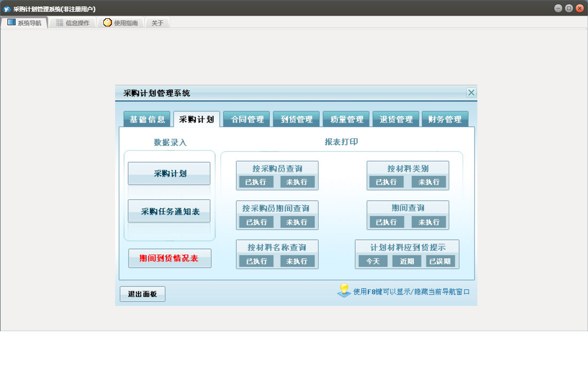The height and width of the screenshot is (382, 588).
Task: Switch to the 财务管理 tab
Action: point(445,119)
